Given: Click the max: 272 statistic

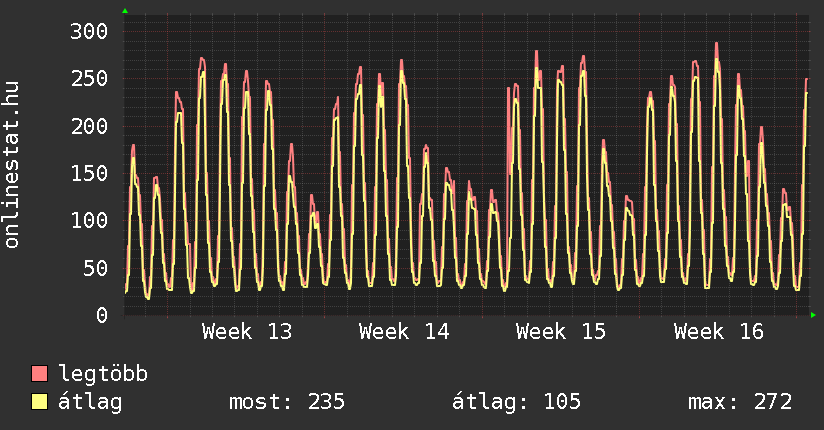Looking at the screenshot, I should coord(740,402).
